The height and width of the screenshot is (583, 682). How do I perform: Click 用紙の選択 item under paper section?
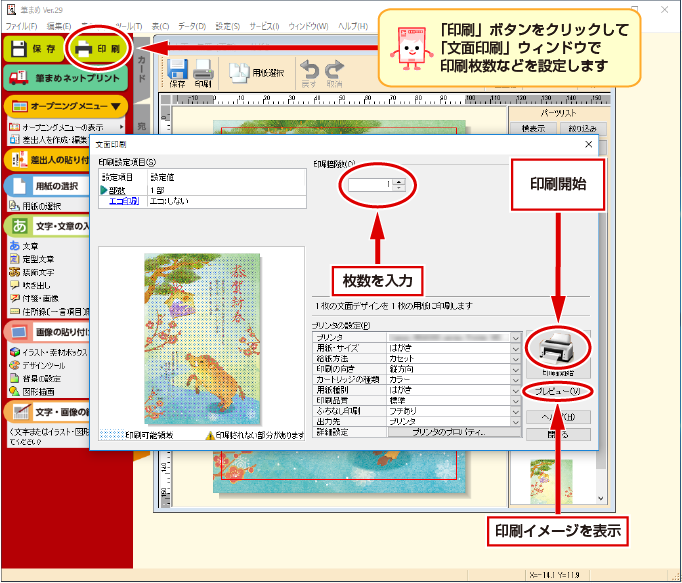35,206
